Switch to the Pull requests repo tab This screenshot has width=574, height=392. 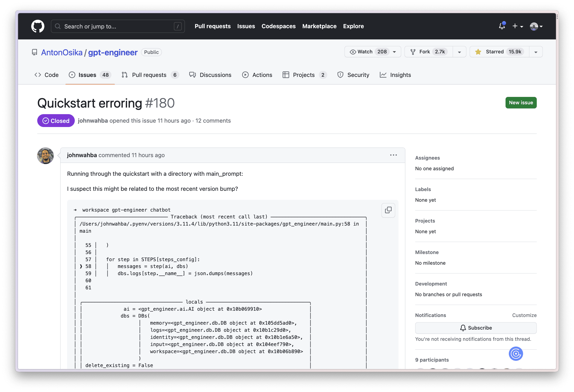pyautogui.click(x=150, y=75)
